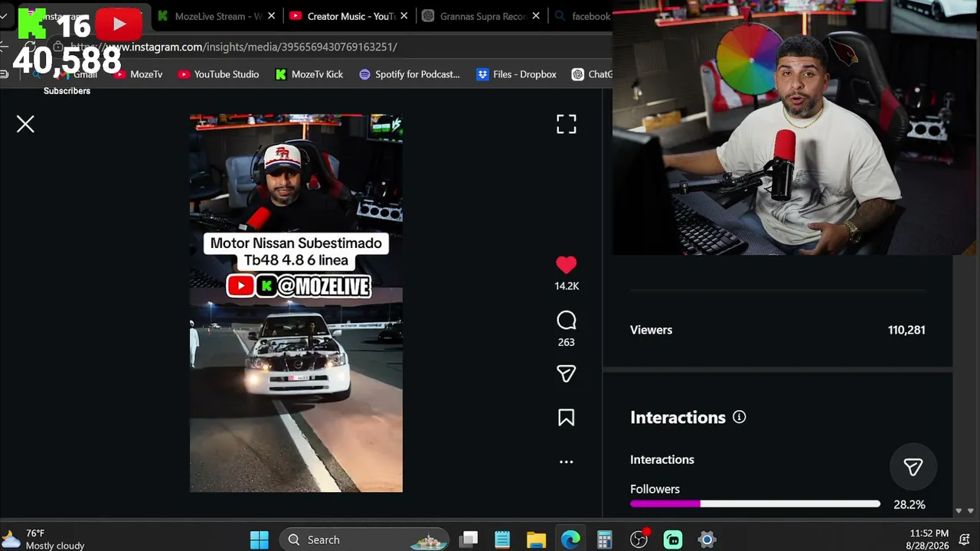Click the taskbar Search box
The image size is (980, 551).
coord(365,540)
